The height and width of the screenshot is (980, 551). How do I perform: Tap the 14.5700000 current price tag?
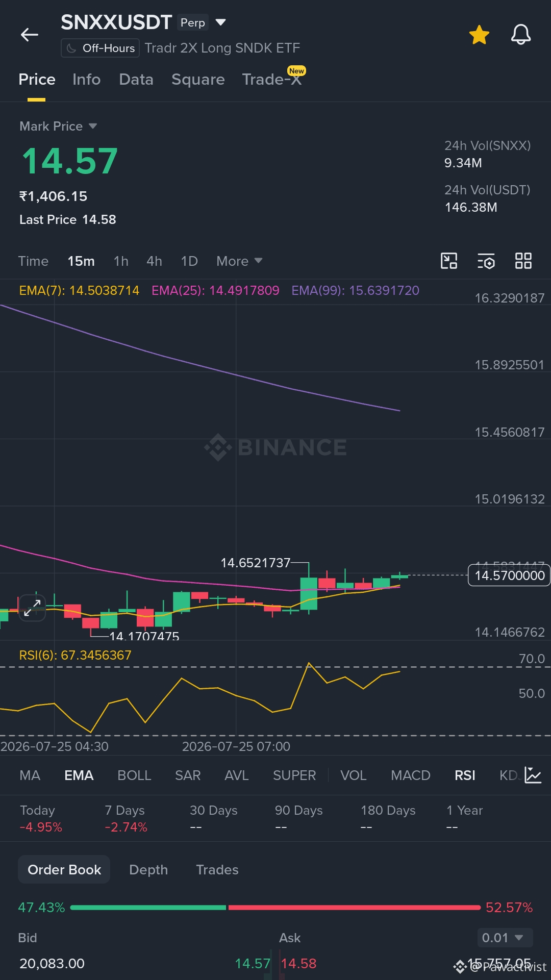point(509,575)
